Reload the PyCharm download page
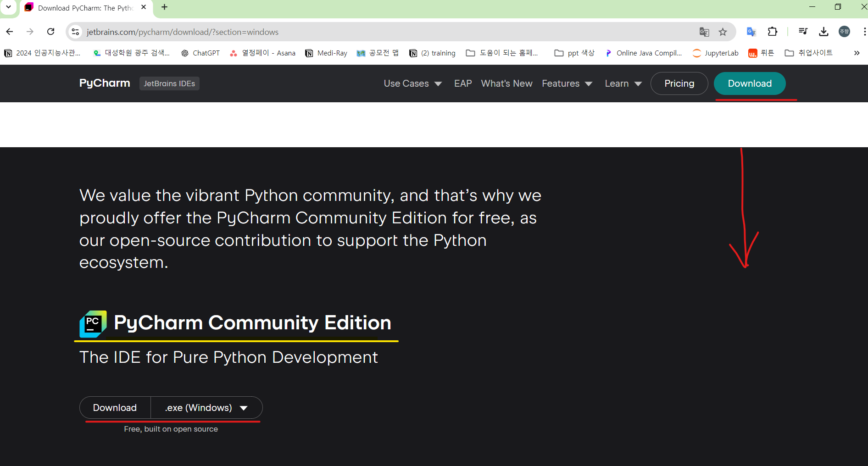 coord(51,32)
